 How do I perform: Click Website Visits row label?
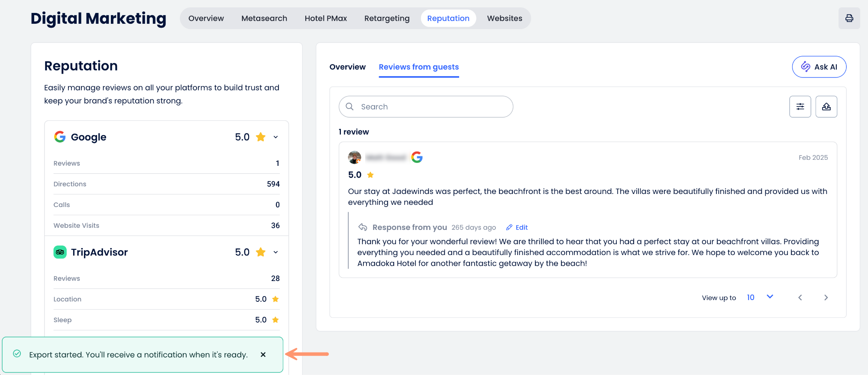coord(76,226)
